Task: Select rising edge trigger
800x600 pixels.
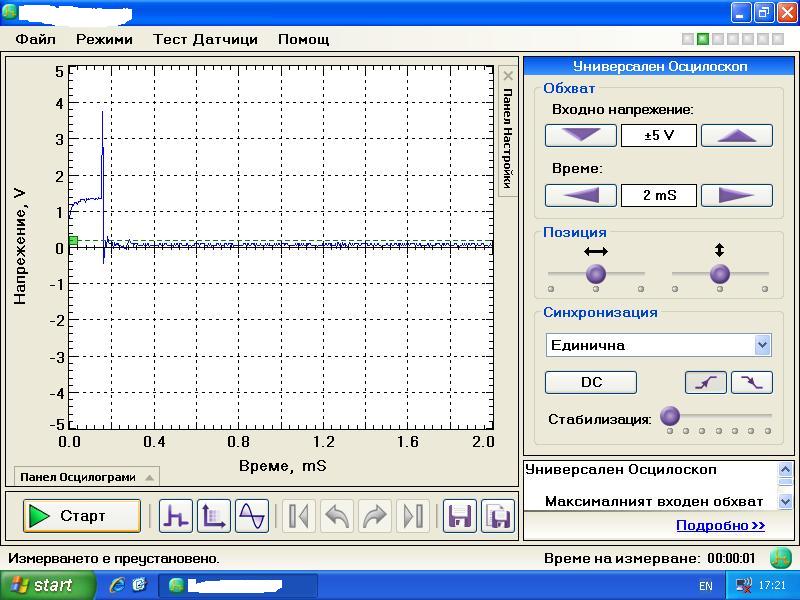Action: [705, 382]
